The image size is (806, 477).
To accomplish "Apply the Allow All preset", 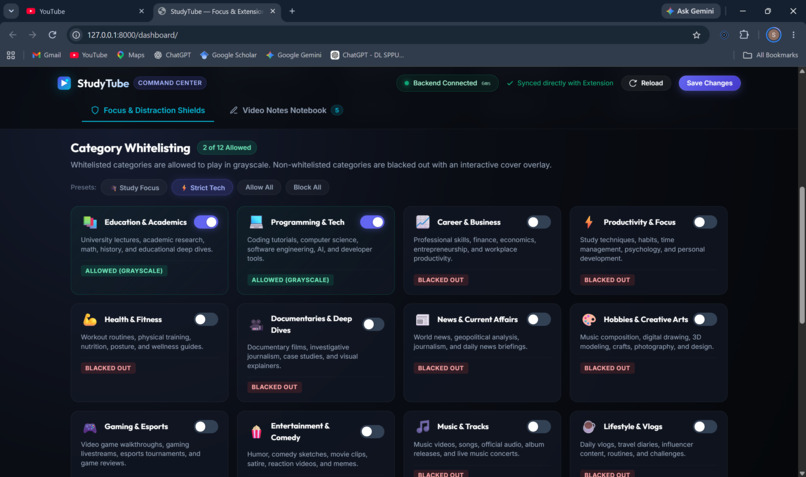I will click(x=259, y=188).
